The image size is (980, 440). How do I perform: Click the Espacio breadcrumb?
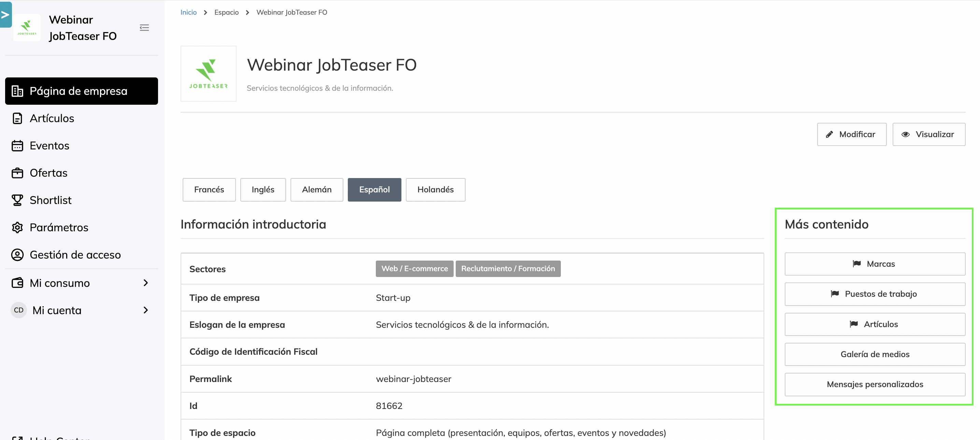(226, 12)
